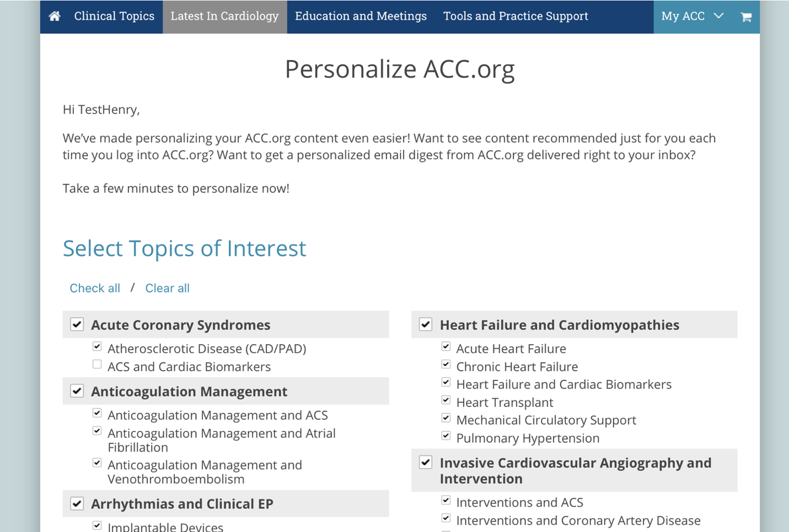The image size is (789, 532).
Task: Go to the home page icon
Action: click(x=54, y=16)
